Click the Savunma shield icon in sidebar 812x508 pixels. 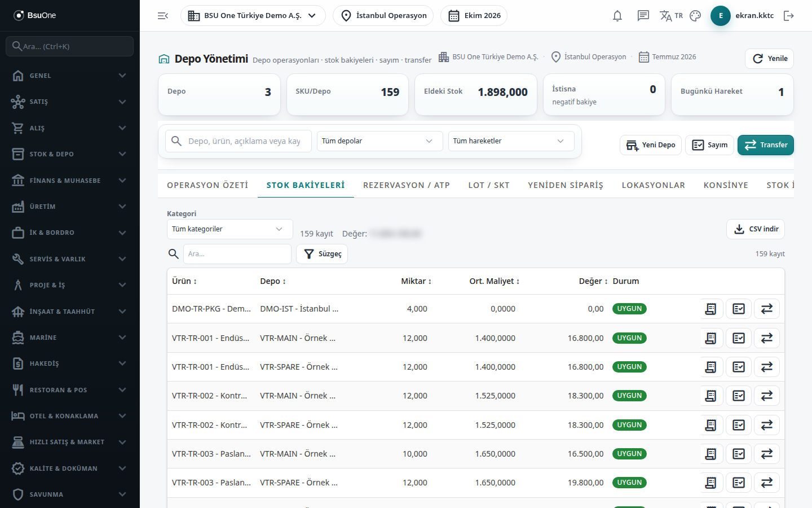click(x=18, y=494)
